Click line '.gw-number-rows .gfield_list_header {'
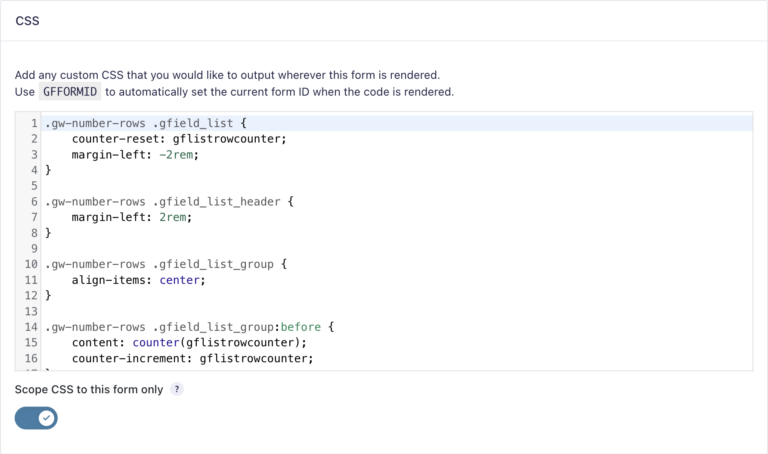 169,201
